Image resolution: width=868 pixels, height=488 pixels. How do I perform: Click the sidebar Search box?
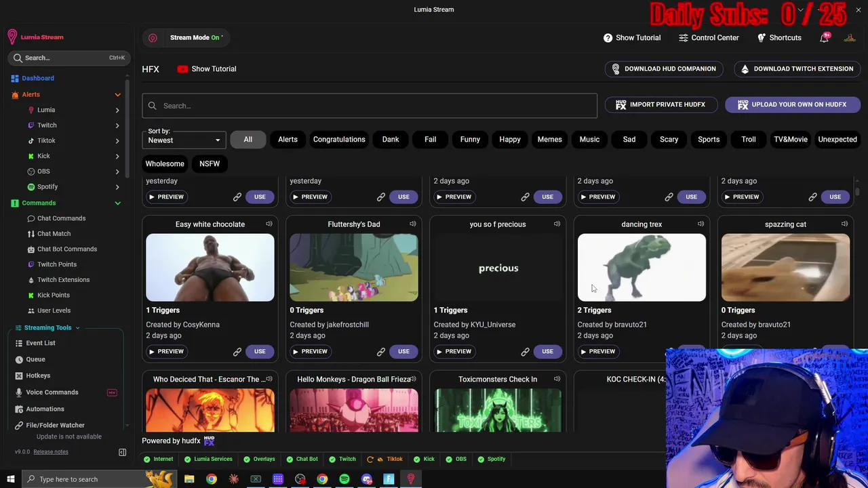(x=68, y=58)
